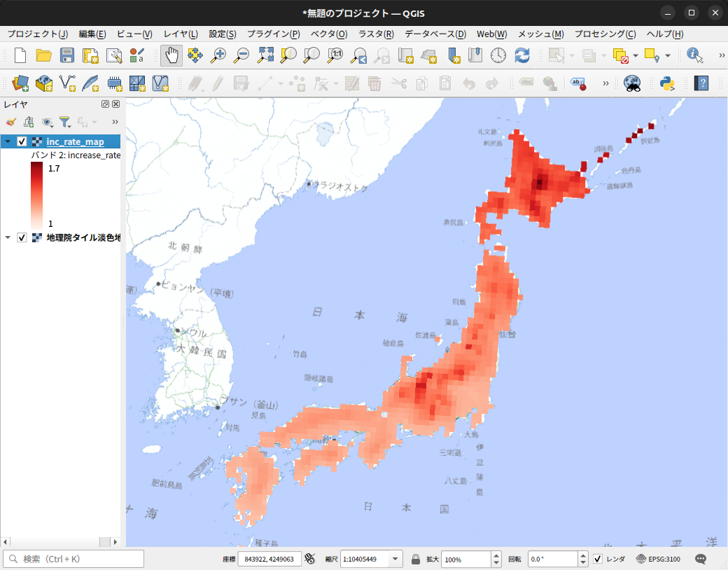728x570 pixels.
Task: Open the layer filter funnel icon
Action: coord(65,122)
